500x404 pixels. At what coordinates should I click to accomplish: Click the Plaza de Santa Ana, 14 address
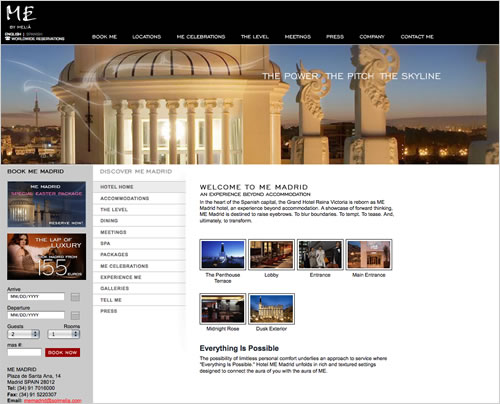pyautogui.click(x=34, y=376)
